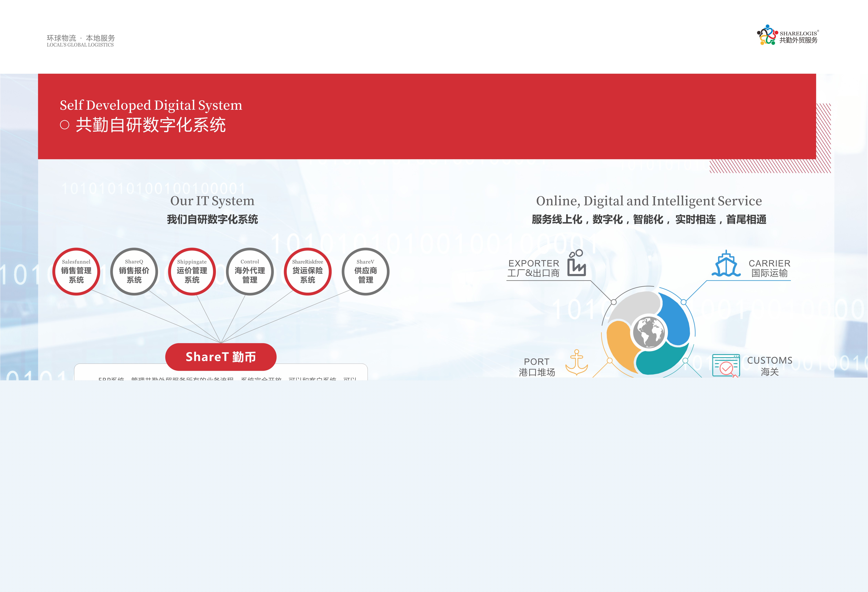Screen dimensions: 868x592
Task: Click the 'Self Developed Digital System' heading
Action: [x=151, y=105]
